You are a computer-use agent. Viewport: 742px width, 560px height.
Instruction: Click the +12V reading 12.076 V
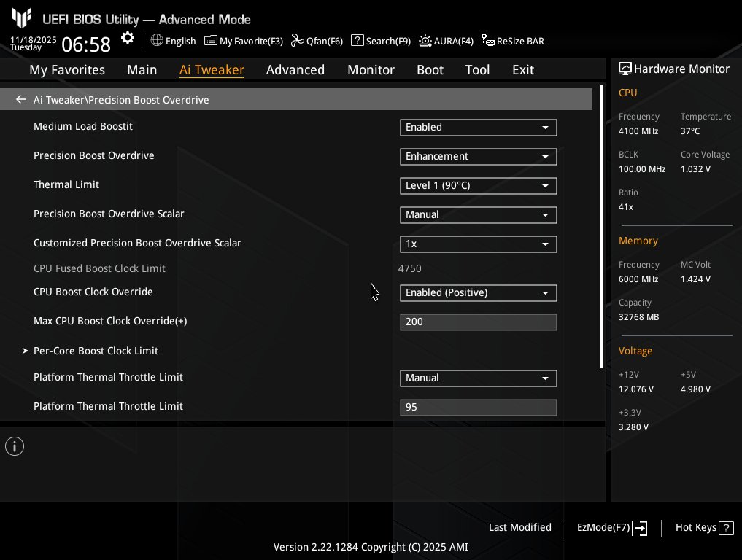pos(636,389)
